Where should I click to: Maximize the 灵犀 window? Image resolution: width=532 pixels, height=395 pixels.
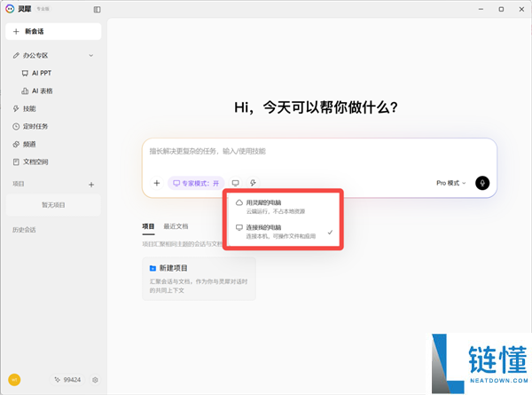(501, 9)
